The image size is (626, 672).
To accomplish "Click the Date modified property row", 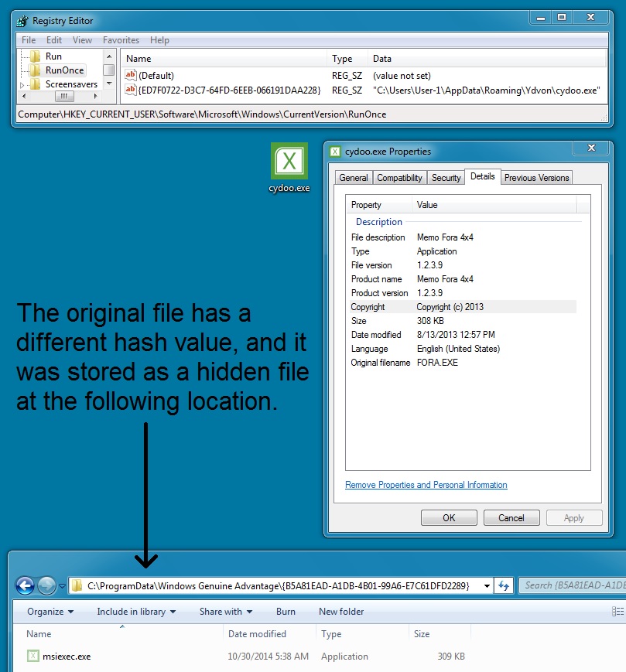I will pyautogui.click(x=461, y=335).
